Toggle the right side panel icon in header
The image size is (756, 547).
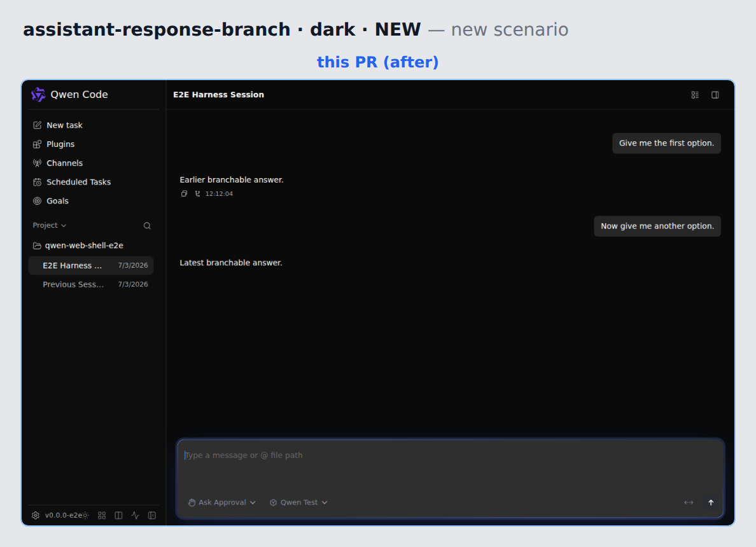(x=715, y=95)
